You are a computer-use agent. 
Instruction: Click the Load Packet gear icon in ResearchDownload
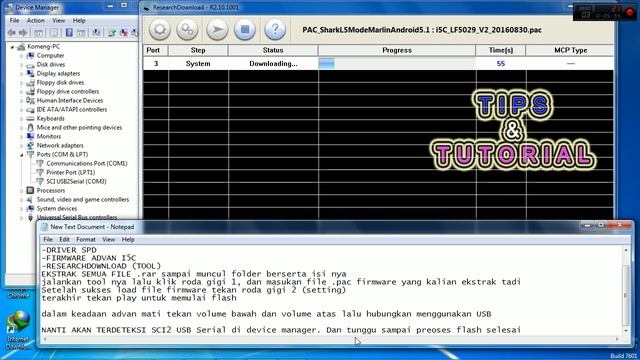(160, 29)
